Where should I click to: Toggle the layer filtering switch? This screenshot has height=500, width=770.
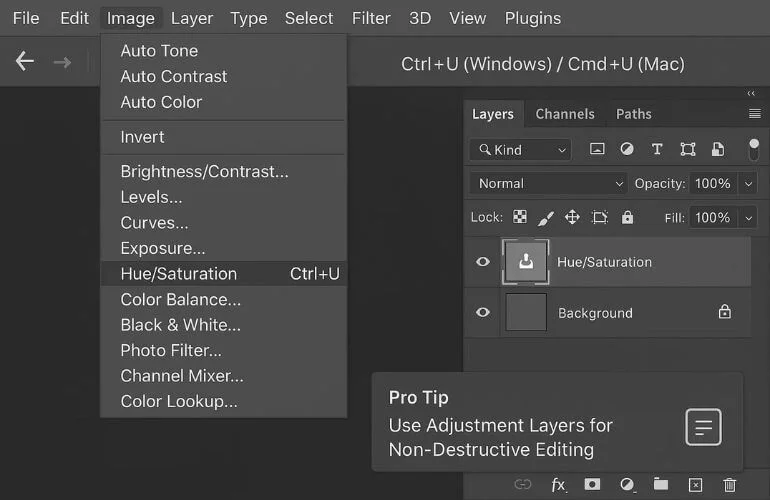[x=753, y=149]
